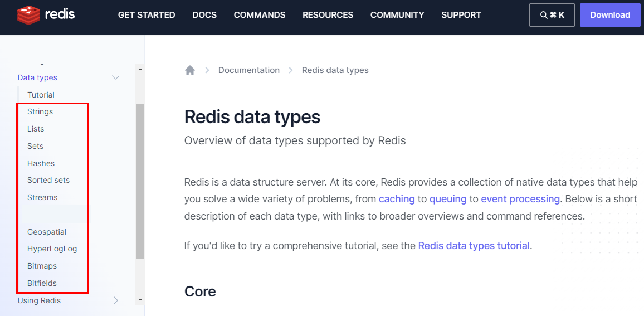Click the sidebar scroll down arrow
Screen dimensions: 644x316
(140, 300)
